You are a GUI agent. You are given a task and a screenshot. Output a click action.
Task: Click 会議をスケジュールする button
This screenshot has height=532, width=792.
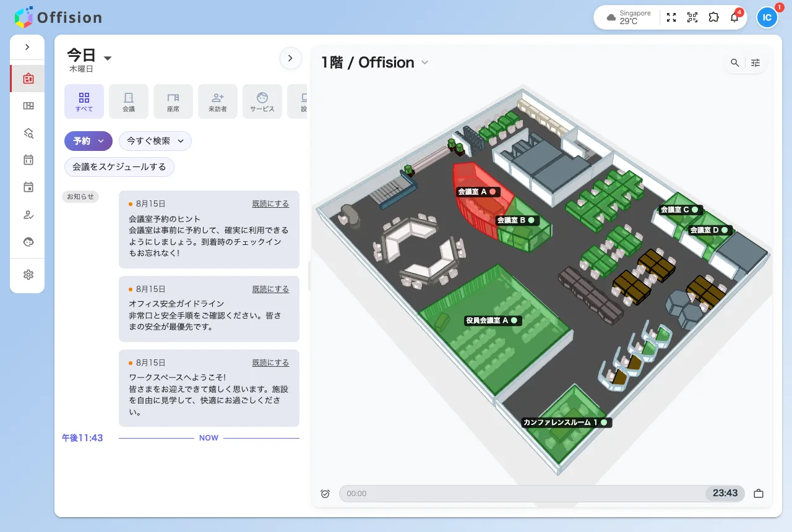pos(119,167)
